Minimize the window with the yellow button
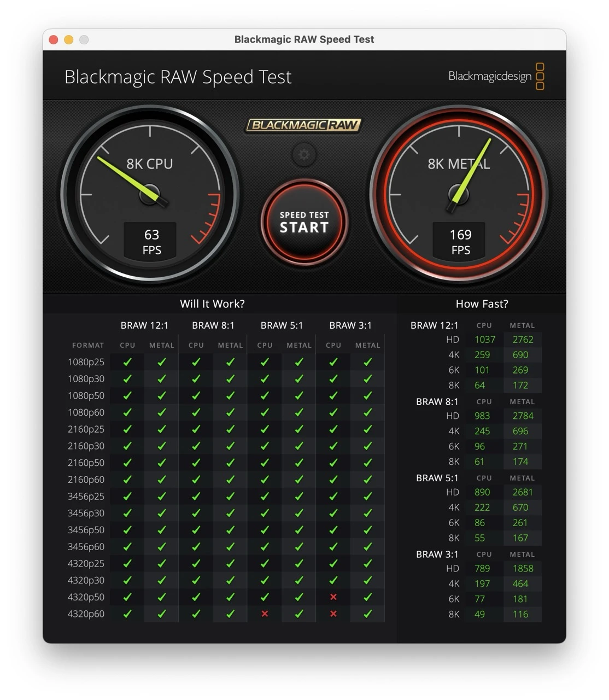The height and width of the screenshot is (700, 609). 68,39
